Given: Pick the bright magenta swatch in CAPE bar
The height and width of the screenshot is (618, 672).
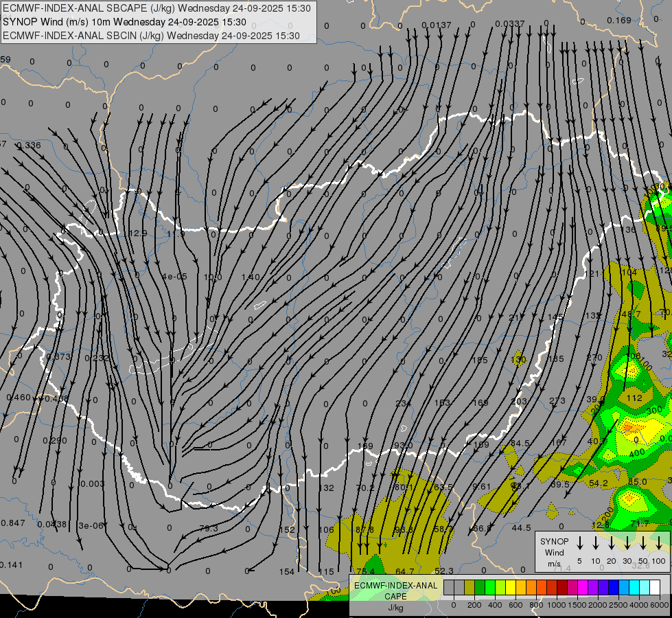Looking at the screenshot, I should (583, 588).
